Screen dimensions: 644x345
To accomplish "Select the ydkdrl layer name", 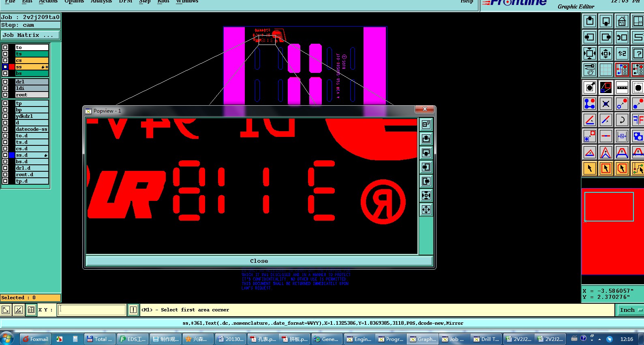I will tap(32, 116).
